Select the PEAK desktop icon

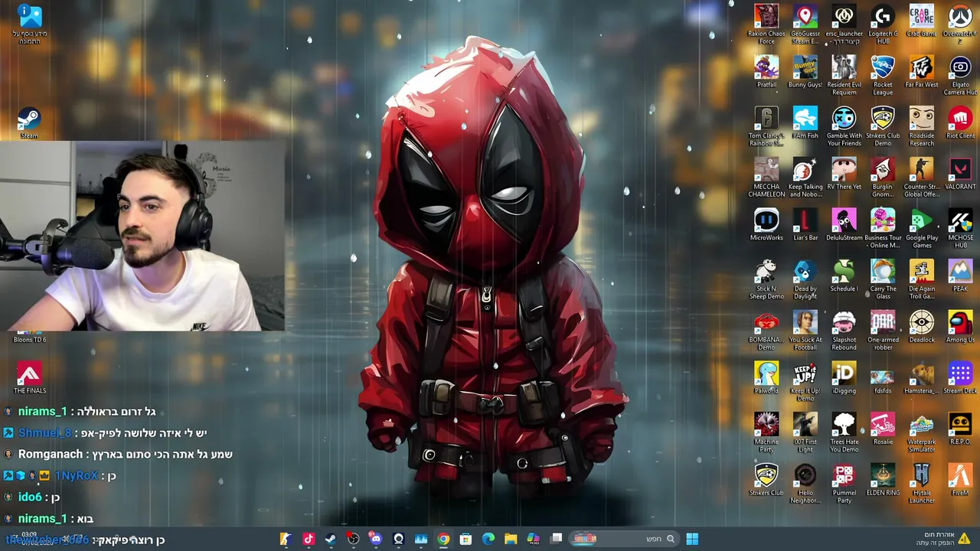point(960,275)
